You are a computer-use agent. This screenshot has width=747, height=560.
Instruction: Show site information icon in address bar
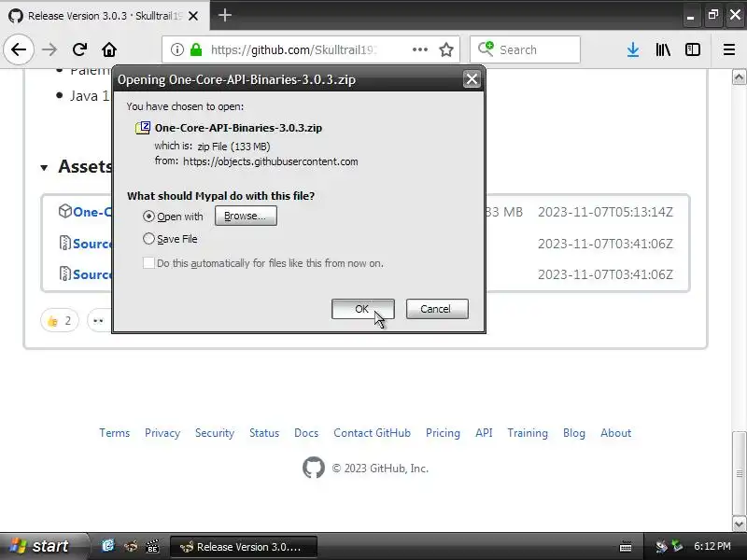click(176, 49)
